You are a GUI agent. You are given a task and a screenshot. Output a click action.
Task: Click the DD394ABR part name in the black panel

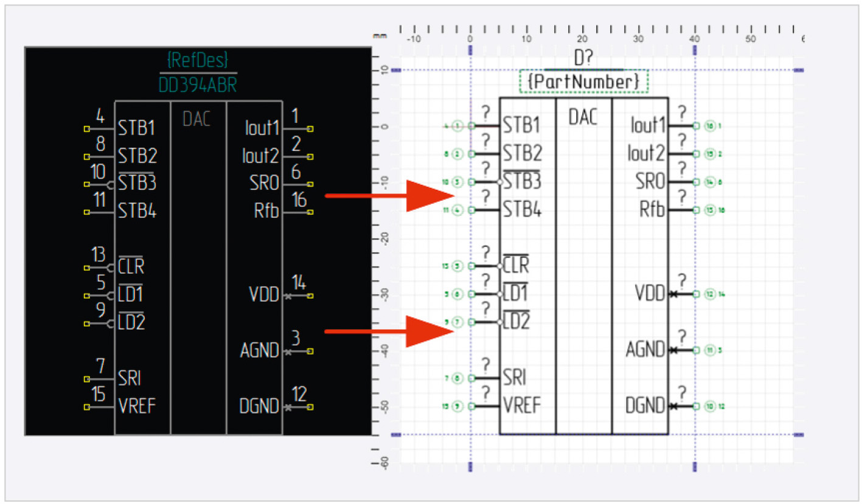[198, 85]
